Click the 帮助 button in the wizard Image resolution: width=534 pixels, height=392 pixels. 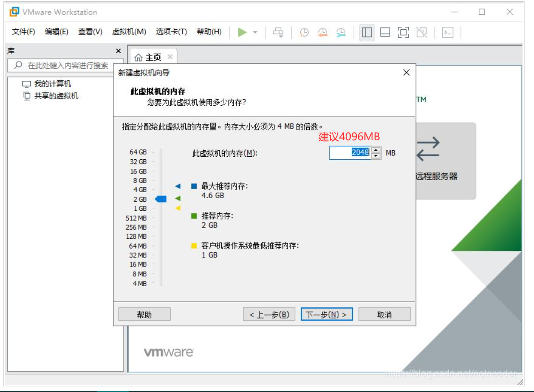(x=146, y=314)
